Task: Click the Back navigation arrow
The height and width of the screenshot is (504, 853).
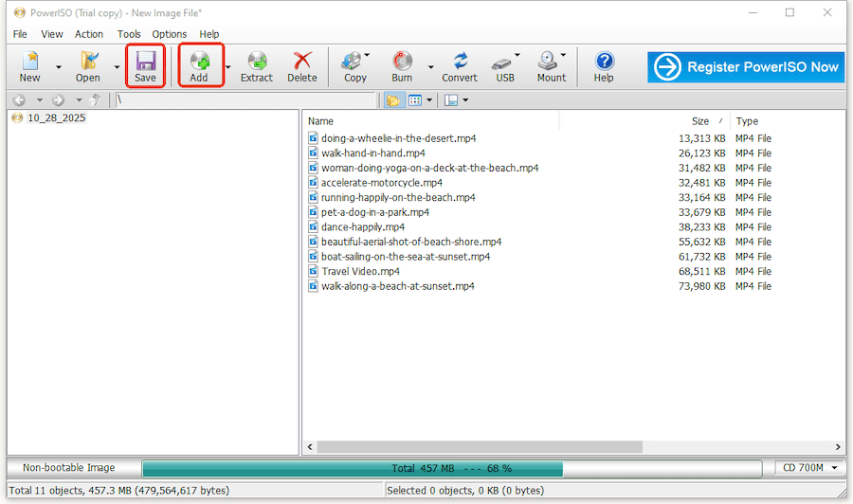Action: pos(19,100)
